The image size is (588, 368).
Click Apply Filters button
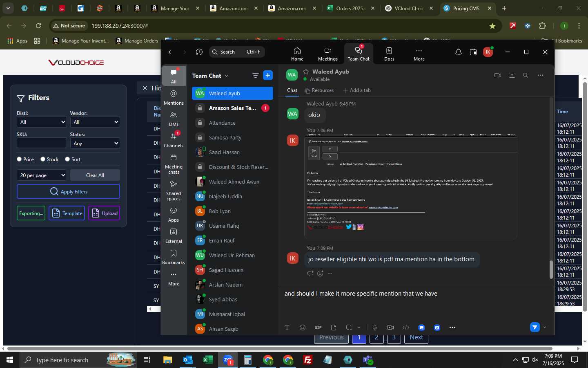(68, 191)
